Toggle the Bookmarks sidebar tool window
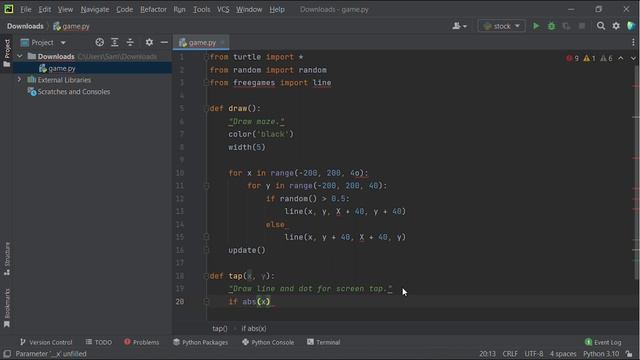The width and height of the screenshot is (640, 360). [x=7, y=308]
